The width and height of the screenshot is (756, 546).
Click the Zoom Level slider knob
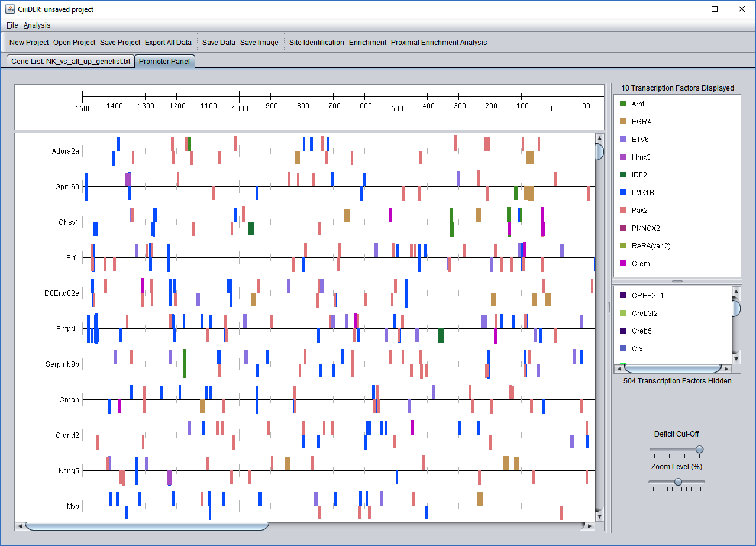coord(678,482)
